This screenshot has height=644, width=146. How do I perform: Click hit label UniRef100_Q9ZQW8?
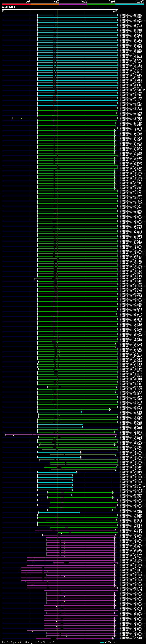(x=131, y=93)
